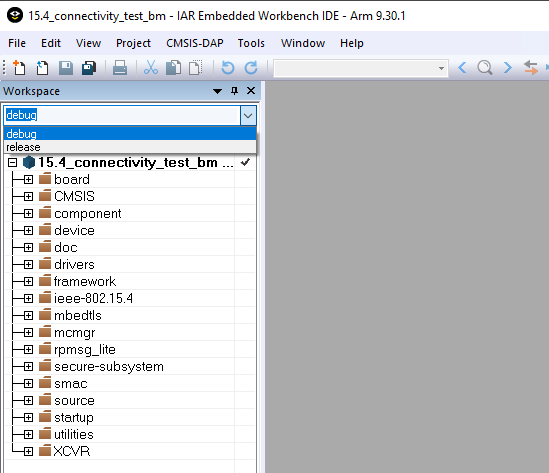This screenshot has height=473, width=549.
Task: Click the Copy toolbar icon
Action: point(173,68)
